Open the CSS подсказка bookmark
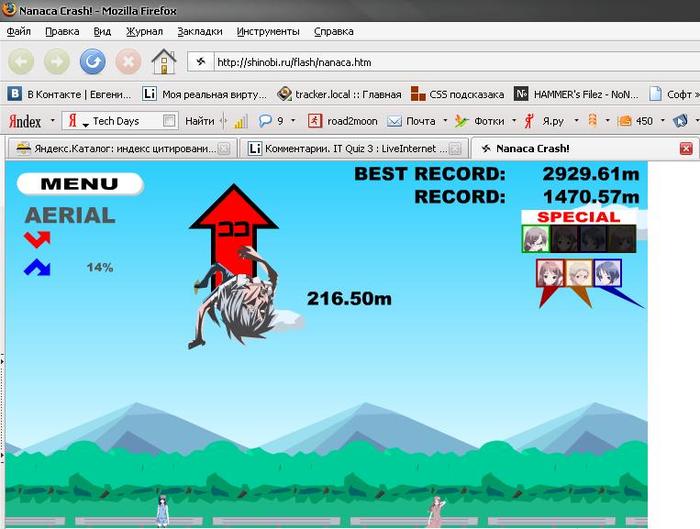700x529 pixels. [x=457, y=94]
